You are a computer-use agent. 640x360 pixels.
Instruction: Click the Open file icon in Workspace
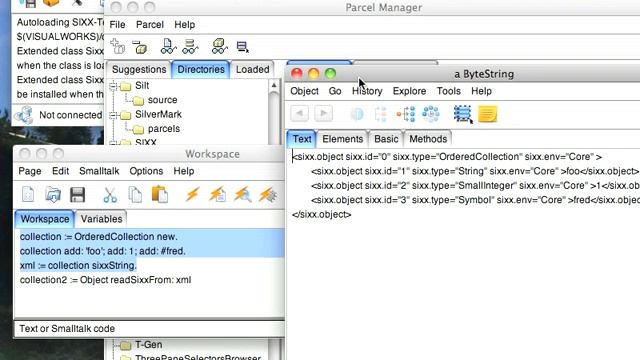pos(53,195)
